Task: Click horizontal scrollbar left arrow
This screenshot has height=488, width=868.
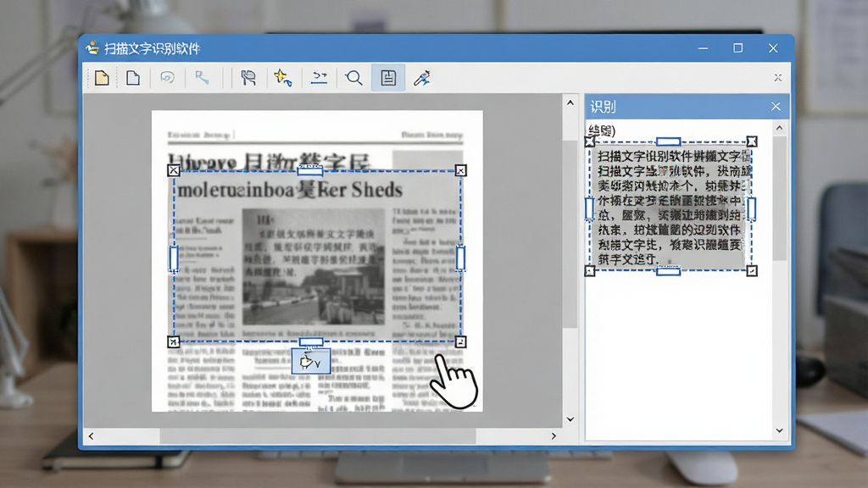Action: [92, 436]
